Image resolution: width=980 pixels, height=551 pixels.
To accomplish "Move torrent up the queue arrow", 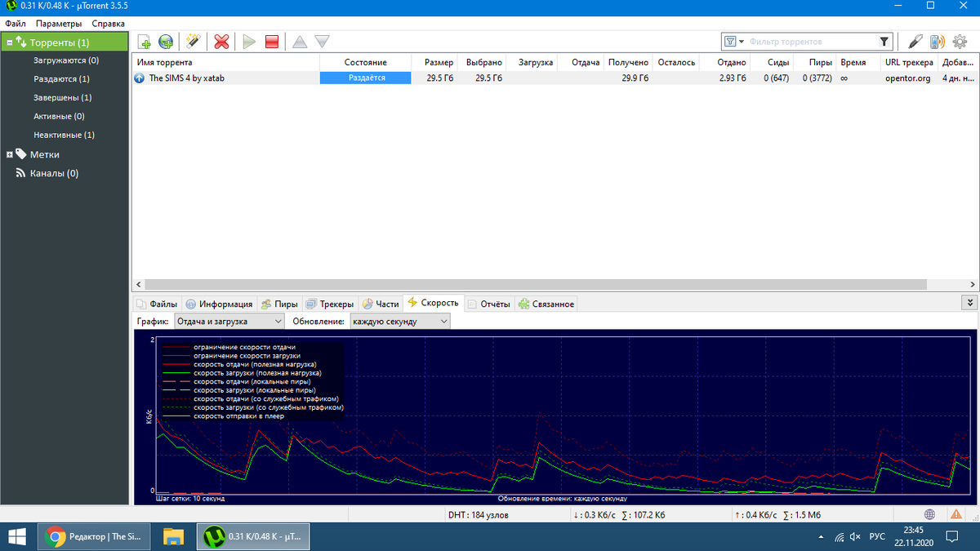I will coord(300,41).
